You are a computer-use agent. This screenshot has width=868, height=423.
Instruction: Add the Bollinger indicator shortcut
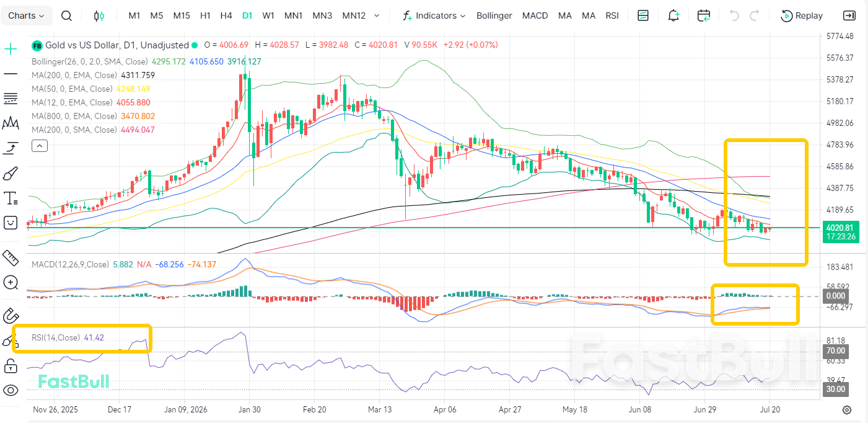click(x=494, y=16)
